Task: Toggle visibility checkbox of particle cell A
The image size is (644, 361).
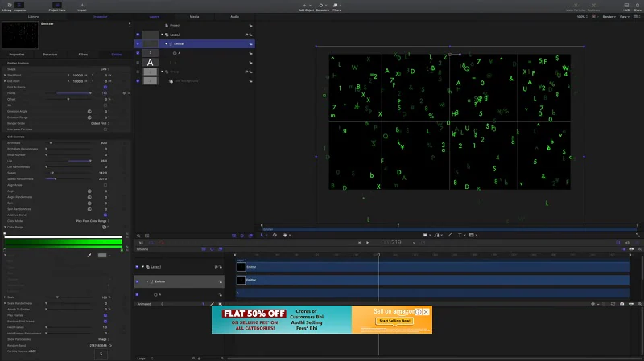Action: pyautogui.click(x=138, y=53)
